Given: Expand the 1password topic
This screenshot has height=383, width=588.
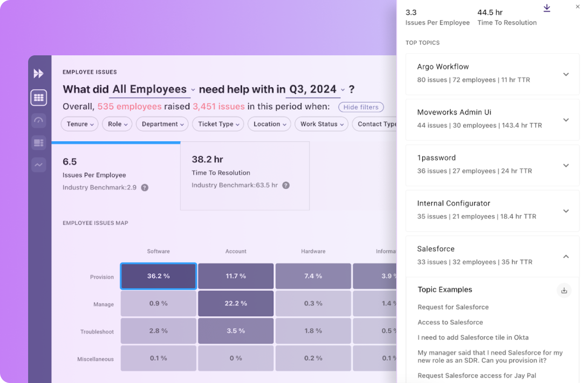Looking at the screenshot, I should point(566,166).
